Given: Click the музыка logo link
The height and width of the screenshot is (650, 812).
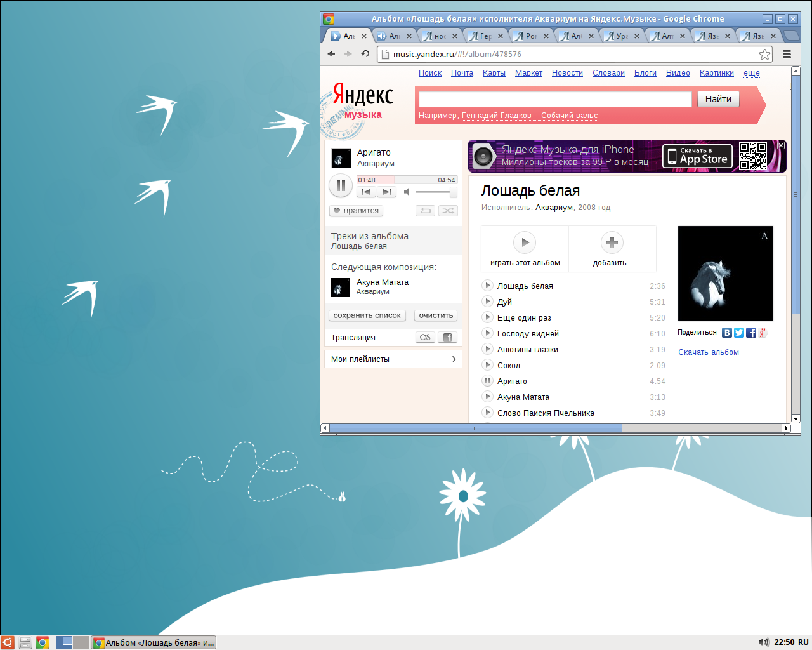Looking at the screenshot, I should (x=363, y=115).
